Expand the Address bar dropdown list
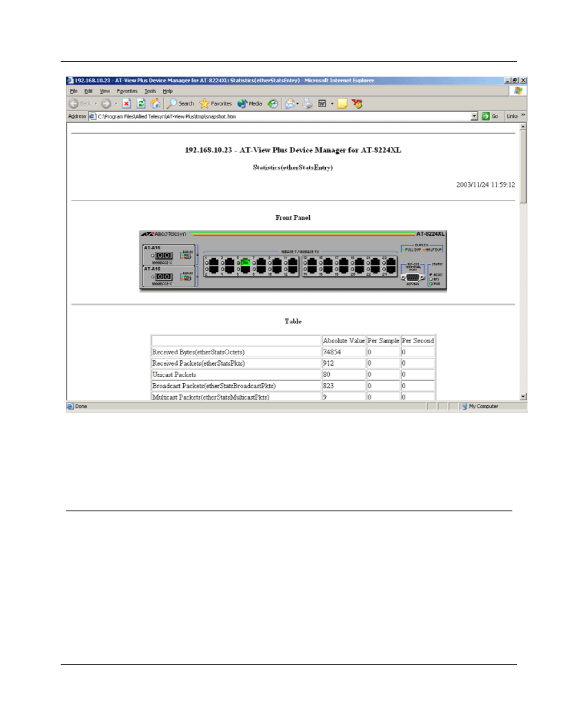562x728 pixels. 474,116
